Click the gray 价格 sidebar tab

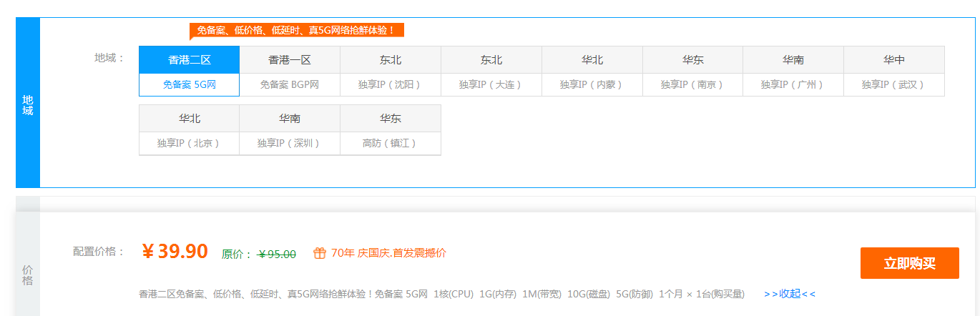28,275
